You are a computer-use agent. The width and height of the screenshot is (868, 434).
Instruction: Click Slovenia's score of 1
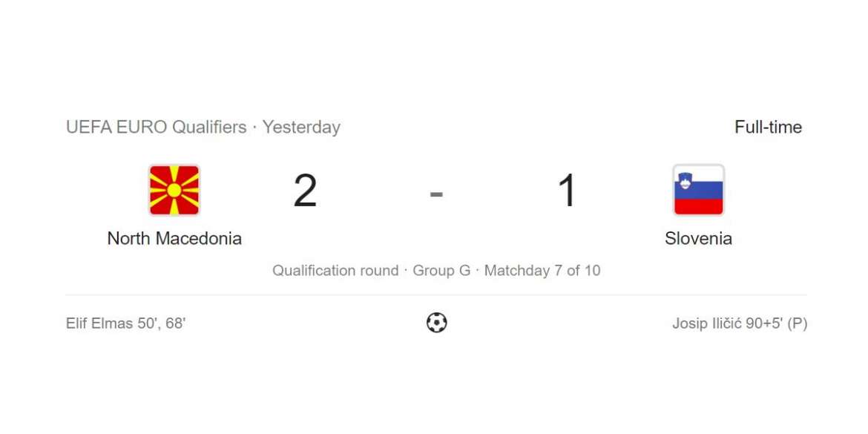(x=567, y=191)
